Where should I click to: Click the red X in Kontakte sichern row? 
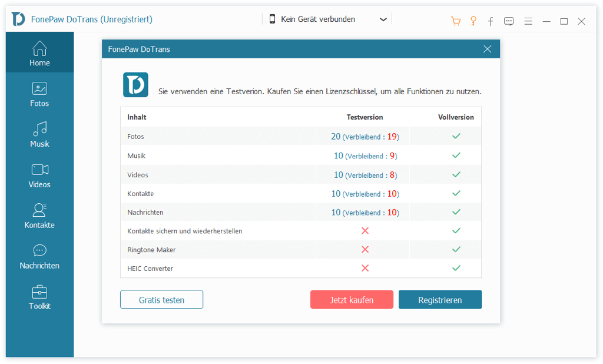coord(365,230)
